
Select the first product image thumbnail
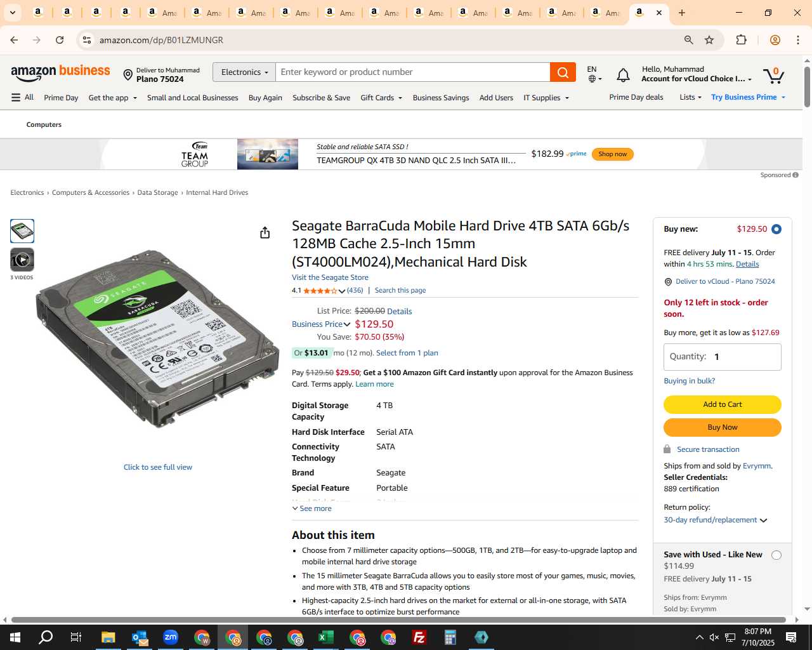click(x=22, y=231)
